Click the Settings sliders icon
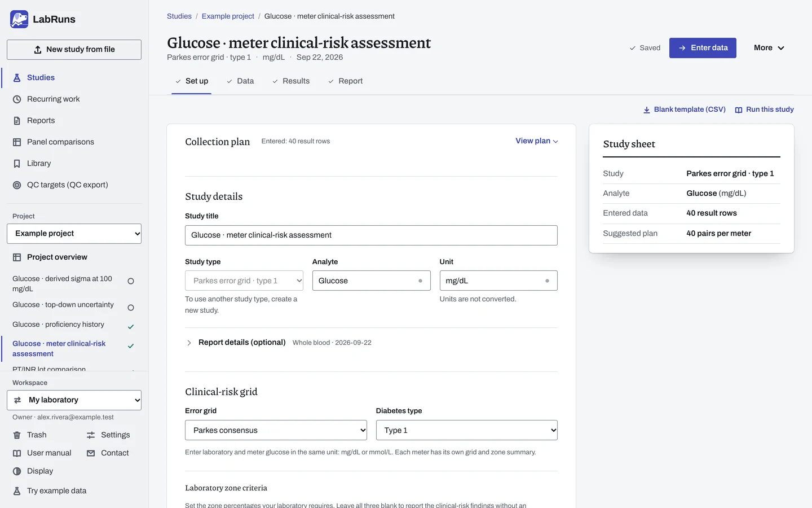812x508 pixels. (91, 435)
